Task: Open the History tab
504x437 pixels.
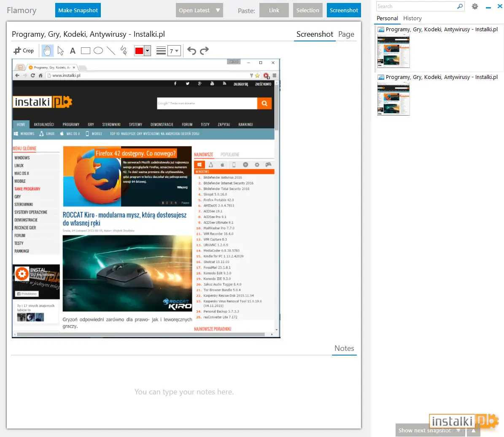Action: (412, 18)
